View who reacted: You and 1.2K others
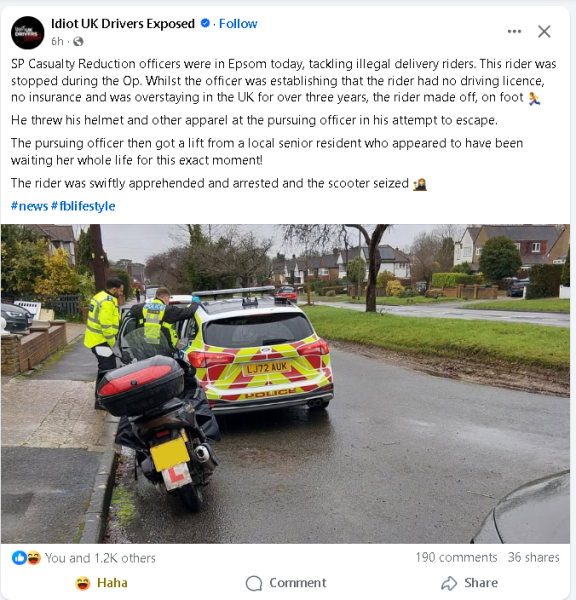Screen dimensions: 576x600 (x=100, y=558)
